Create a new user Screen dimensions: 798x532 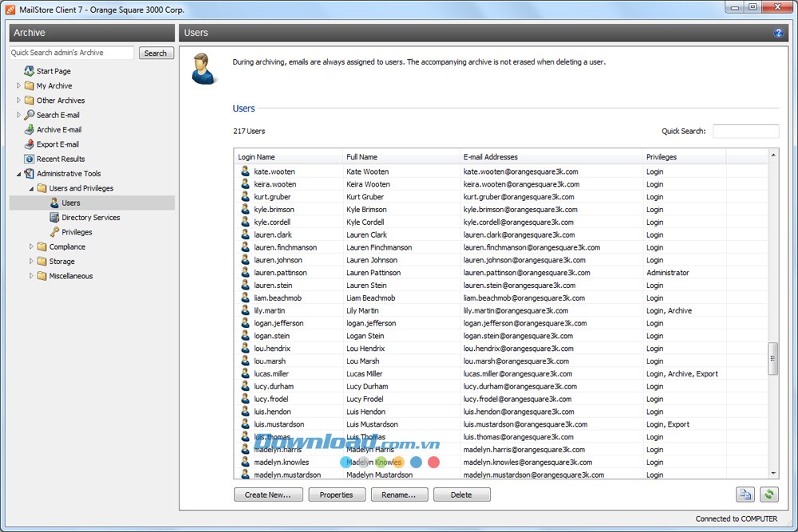pos(267,495)
